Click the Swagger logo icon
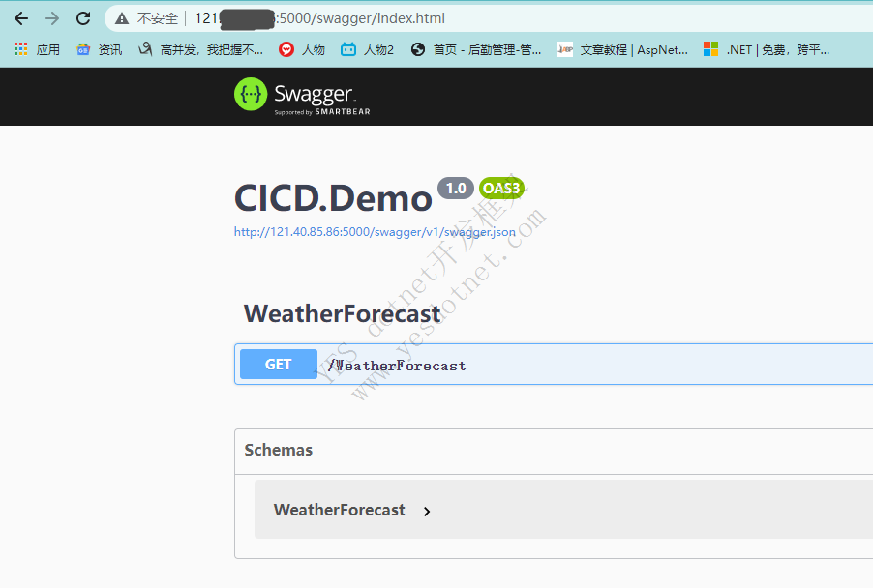 point(251,94)
